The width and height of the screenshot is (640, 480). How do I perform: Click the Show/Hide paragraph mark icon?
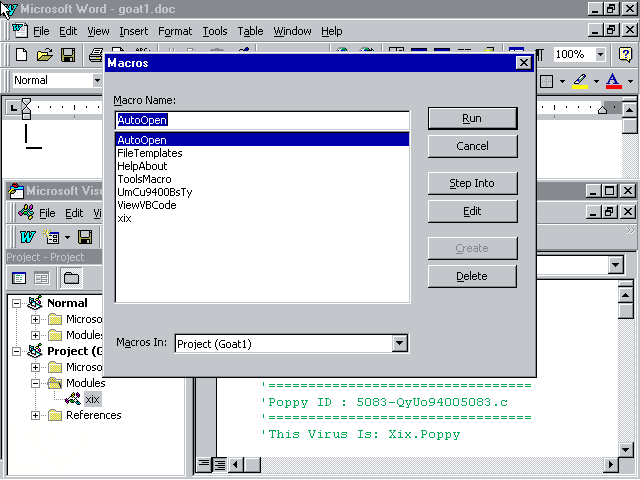(x=540, y=54)
